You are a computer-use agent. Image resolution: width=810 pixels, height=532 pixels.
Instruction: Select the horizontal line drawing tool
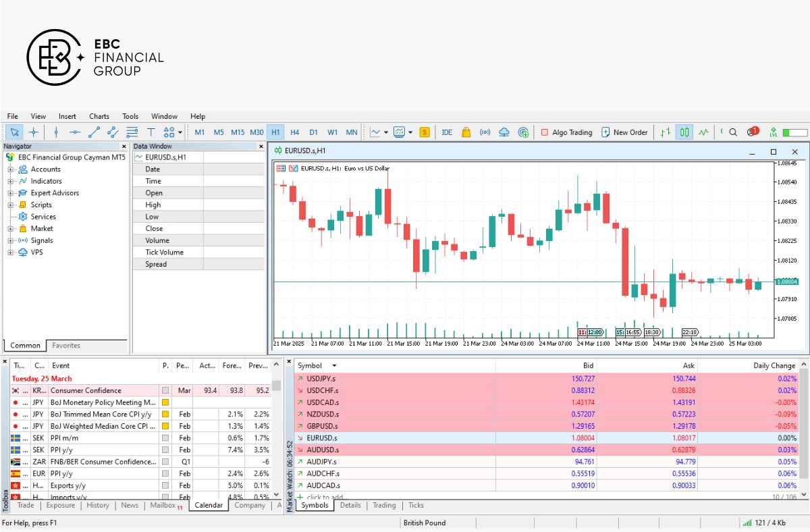75,132
